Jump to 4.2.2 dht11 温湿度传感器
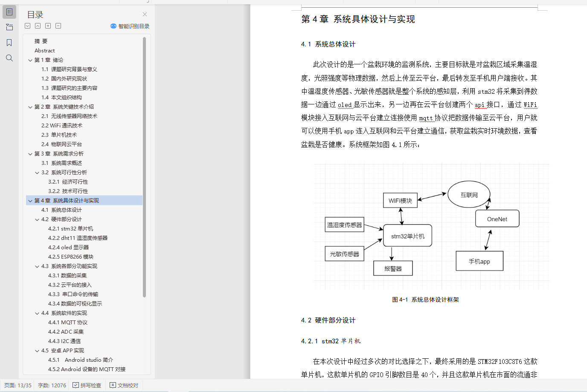Screen dimensions: 587x392 (78, 238)
